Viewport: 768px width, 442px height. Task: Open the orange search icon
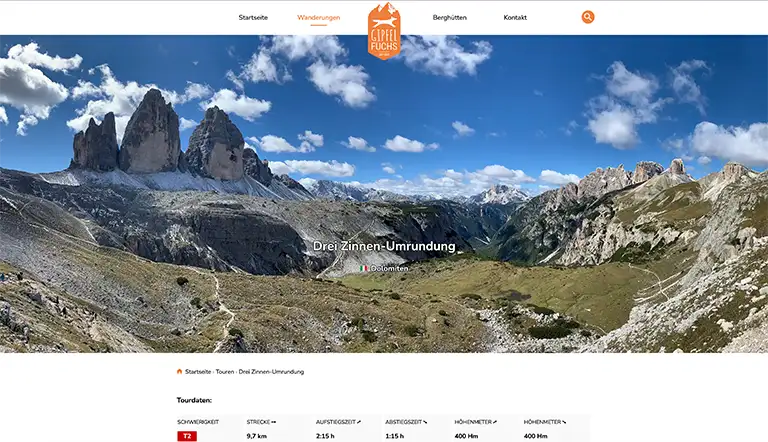pos(588,17)
